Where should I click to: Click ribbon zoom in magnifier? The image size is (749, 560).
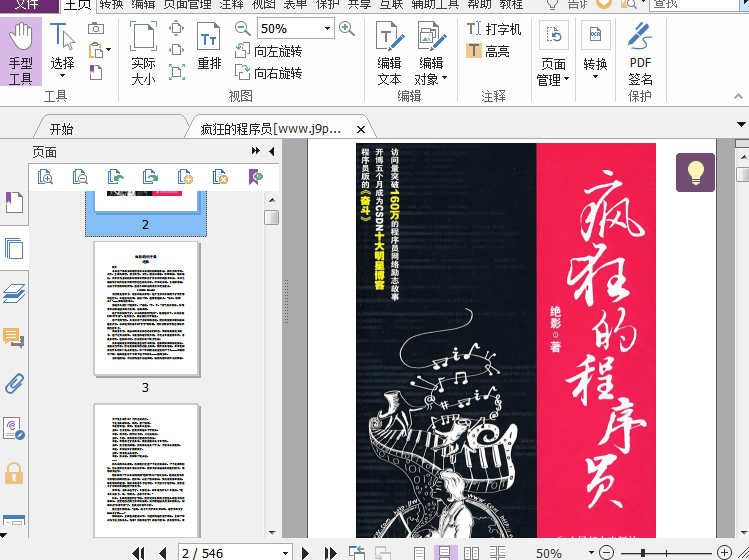click(346, 29)
